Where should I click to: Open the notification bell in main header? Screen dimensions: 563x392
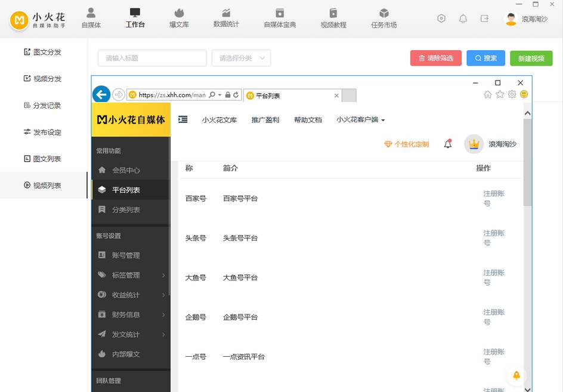tap(463, 18)
